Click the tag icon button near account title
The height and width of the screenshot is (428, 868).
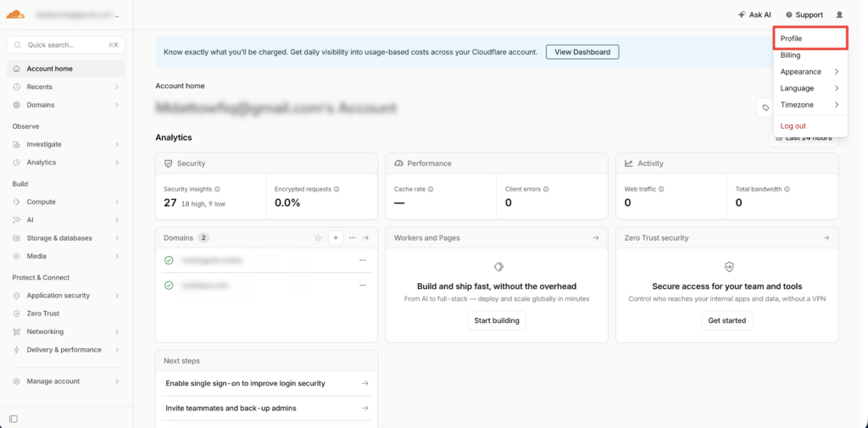coord(765,108)
